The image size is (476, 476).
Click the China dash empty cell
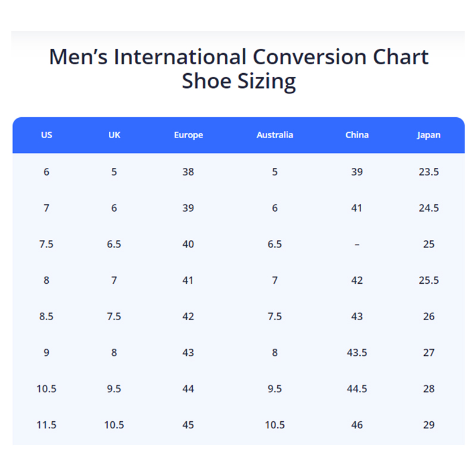click(357, 245)
